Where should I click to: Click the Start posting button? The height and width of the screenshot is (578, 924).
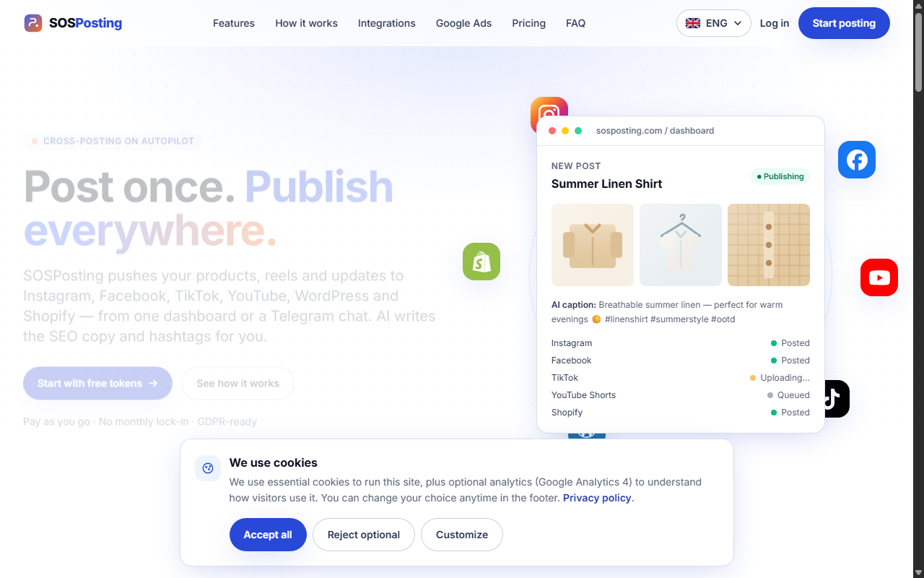click(844, 23)
